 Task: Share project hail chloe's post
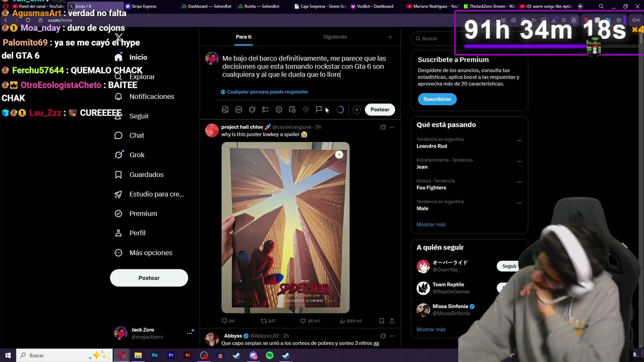tap(392, 321)
